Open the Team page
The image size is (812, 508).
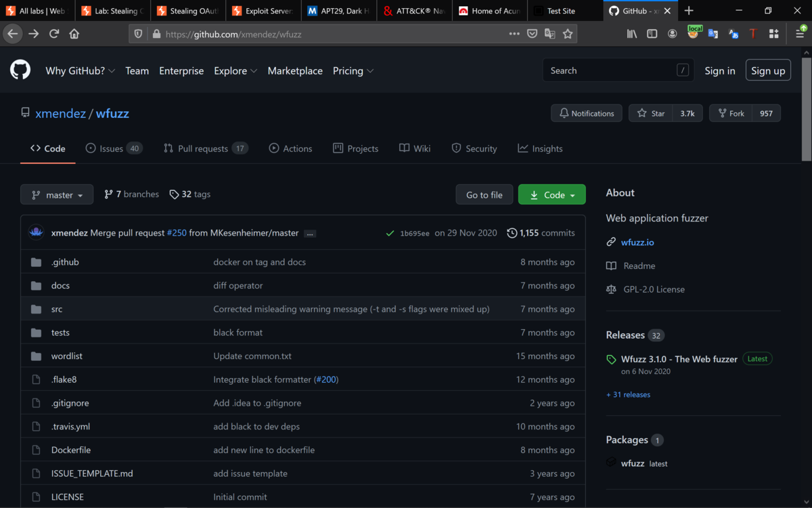137,70
